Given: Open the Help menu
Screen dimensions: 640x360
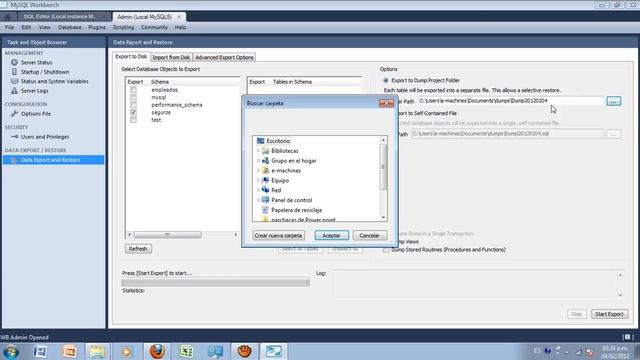Looking at the screenshot, I should [x=180, y=27].
